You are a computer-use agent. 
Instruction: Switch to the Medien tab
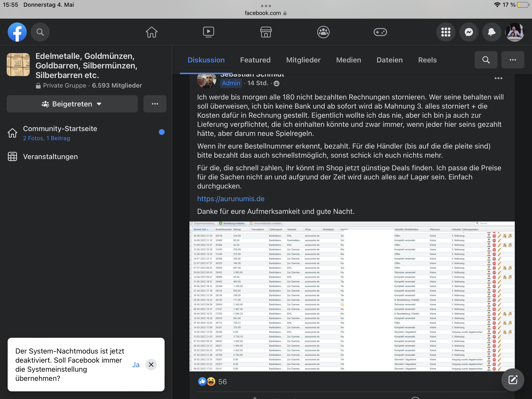coord(349,60)
